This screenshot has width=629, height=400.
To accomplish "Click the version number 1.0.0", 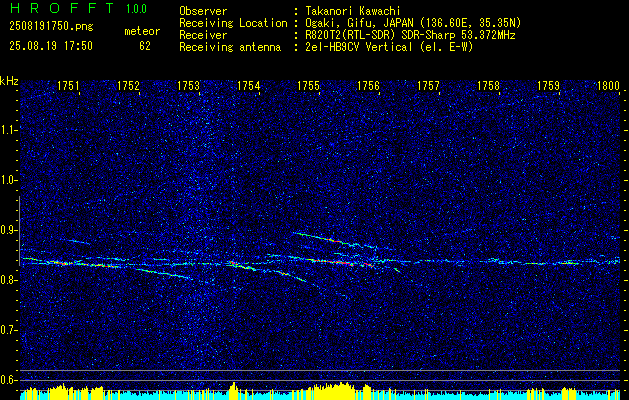I will (x=136, y=9).
